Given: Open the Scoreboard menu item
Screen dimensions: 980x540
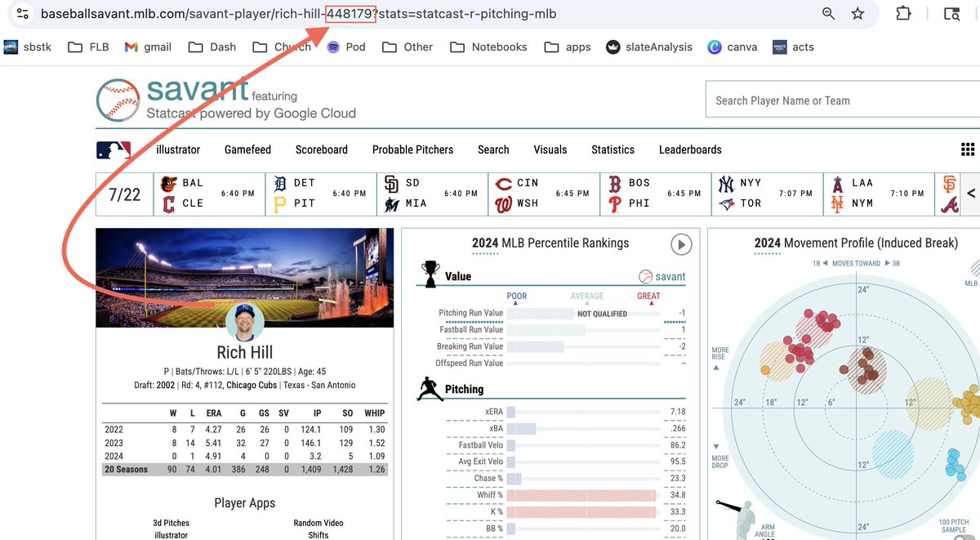Looking at the screenshot, I should (x=322, y=150).
